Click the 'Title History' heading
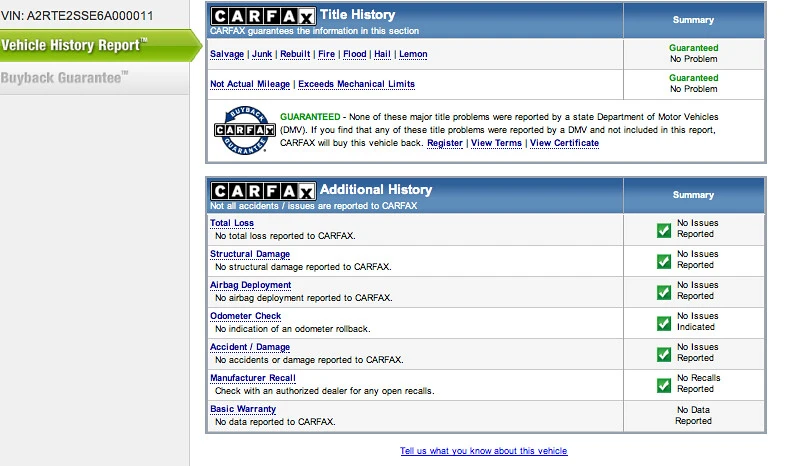This screenshot has width=790, height=466. (x=358, y=15)
